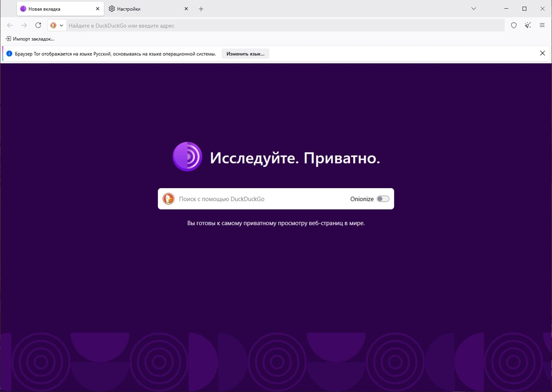Viewport: 552px width, 392px height.
Task: Click Импорт закладок bookmark item
Action: [x=30, y=39]
